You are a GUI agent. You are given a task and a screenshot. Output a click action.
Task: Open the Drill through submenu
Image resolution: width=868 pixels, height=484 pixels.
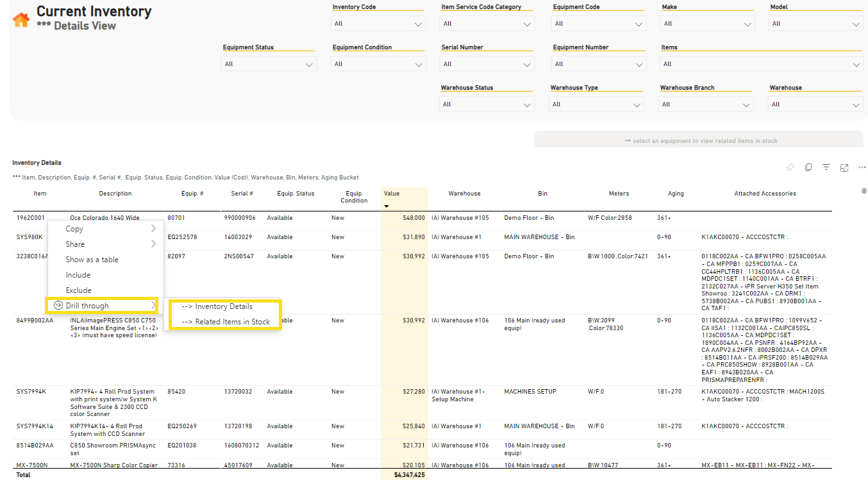tap(101, 306)
